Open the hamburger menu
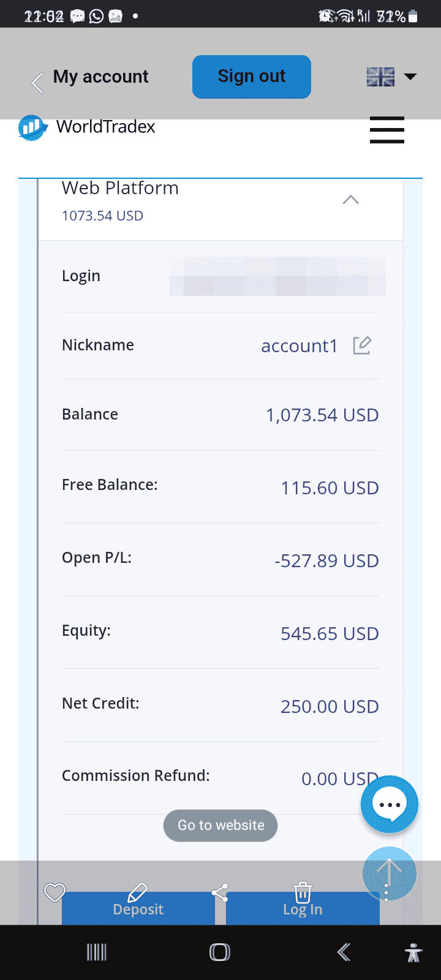The width and height of the screenshot is (441, 980). (386, 130)
